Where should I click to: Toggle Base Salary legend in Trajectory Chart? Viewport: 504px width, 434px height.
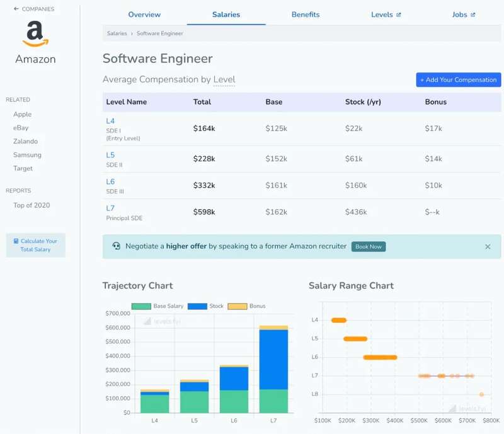pyautogui.click(x=141, y=306)
